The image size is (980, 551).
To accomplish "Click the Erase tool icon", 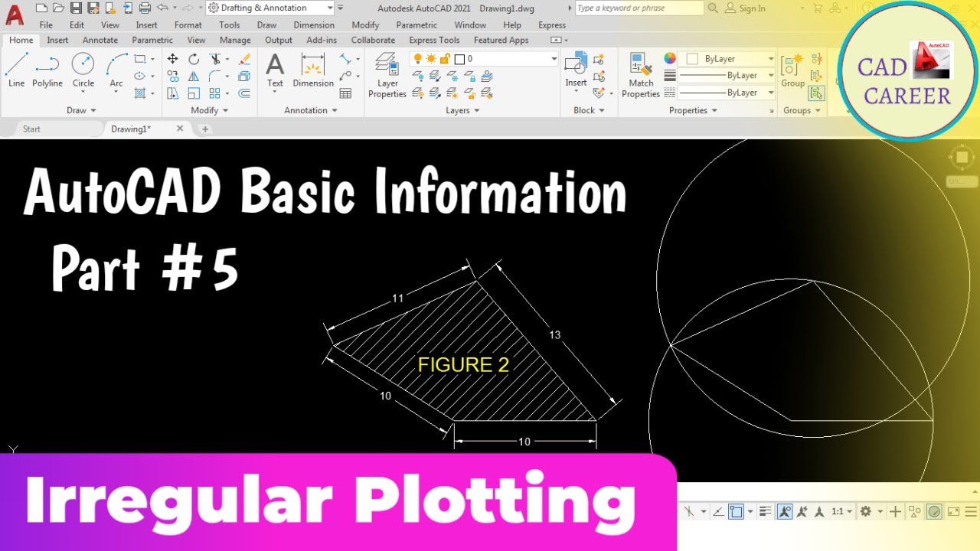I will [x=244, y=59].
